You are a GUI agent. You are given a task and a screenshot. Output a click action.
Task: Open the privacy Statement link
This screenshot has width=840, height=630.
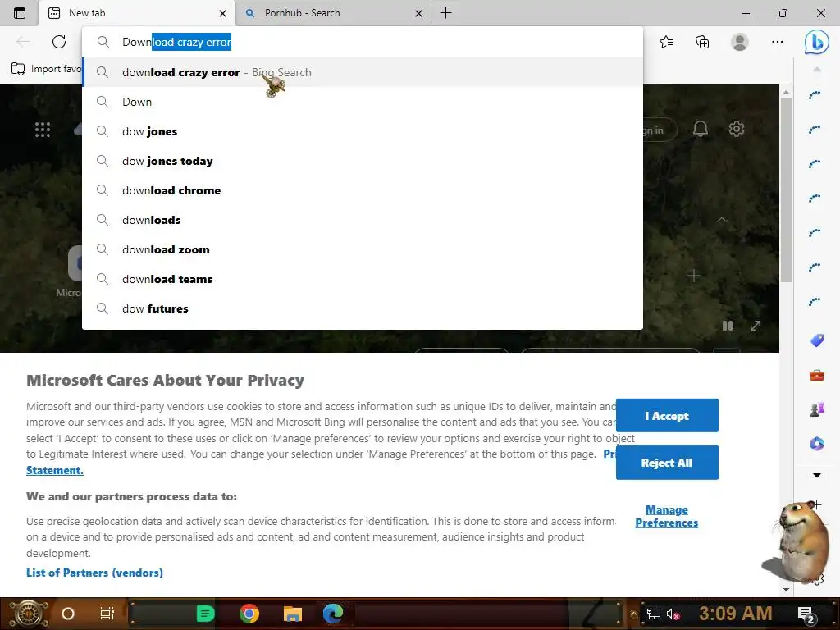pos(55,470)
